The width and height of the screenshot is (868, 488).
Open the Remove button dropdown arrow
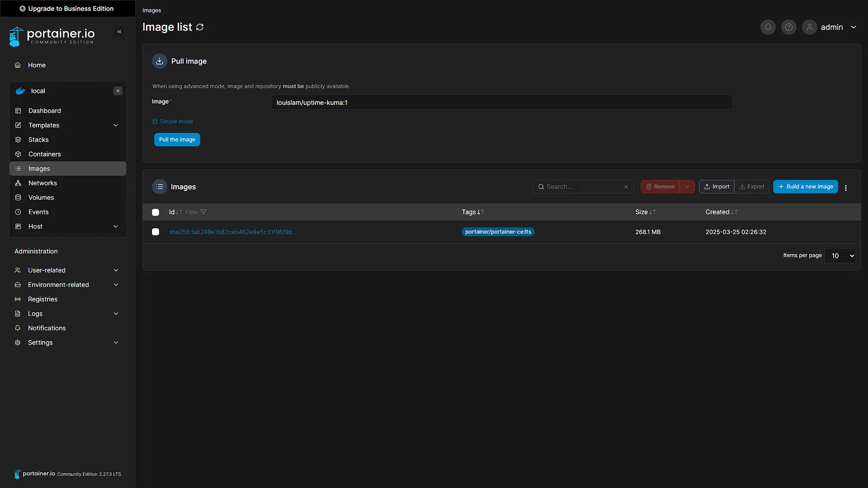pyautogui.click(x=687, y=187)
